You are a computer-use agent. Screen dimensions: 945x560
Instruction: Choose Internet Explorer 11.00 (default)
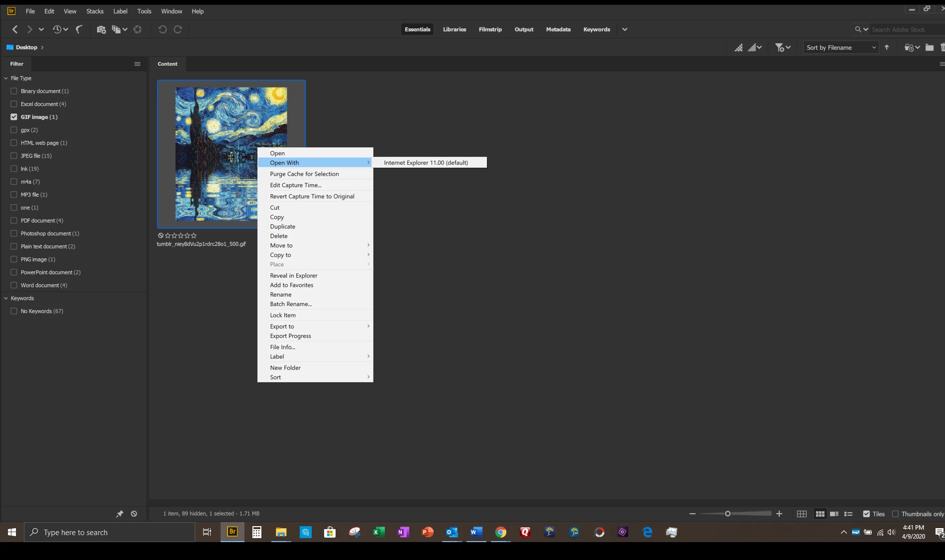[429, 163]
